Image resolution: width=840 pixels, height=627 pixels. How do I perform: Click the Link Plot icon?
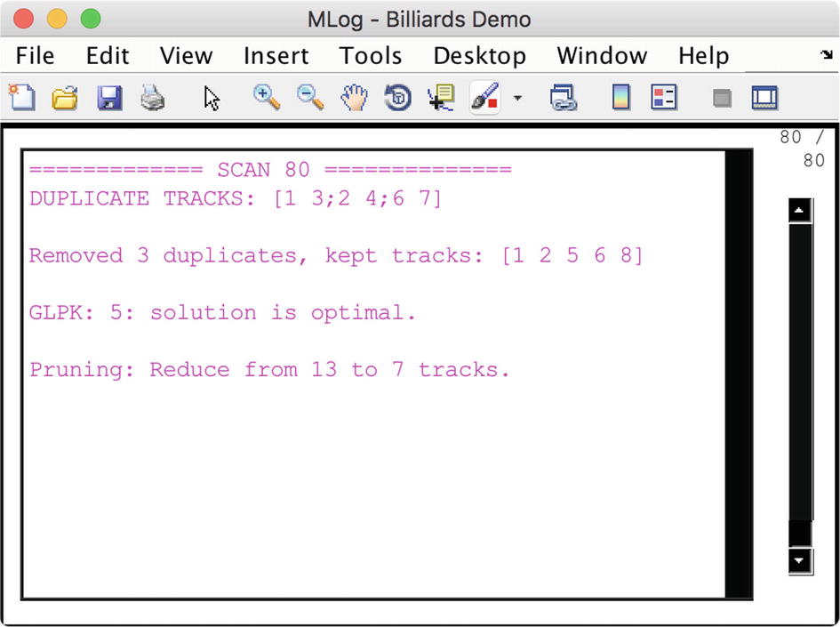(563, 98)
